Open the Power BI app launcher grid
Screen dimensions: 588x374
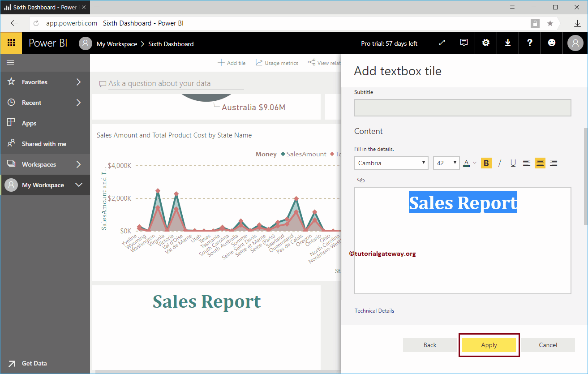click(11, 43)
